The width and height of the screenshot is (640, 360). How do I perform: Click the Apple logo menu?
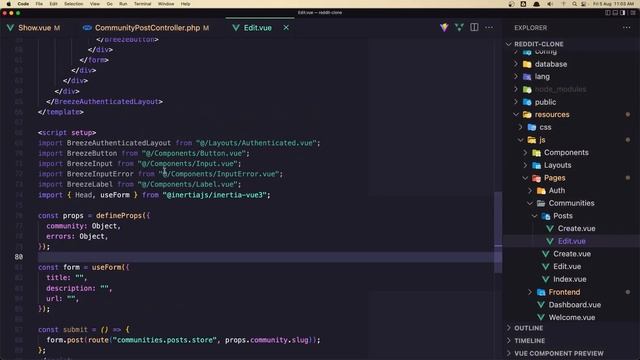[9, 4]
